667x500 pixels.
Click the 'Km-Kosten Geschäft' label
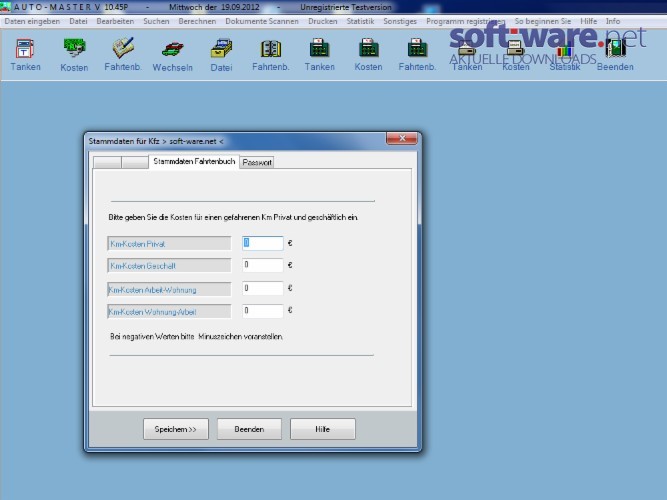[x=169, y=266]
